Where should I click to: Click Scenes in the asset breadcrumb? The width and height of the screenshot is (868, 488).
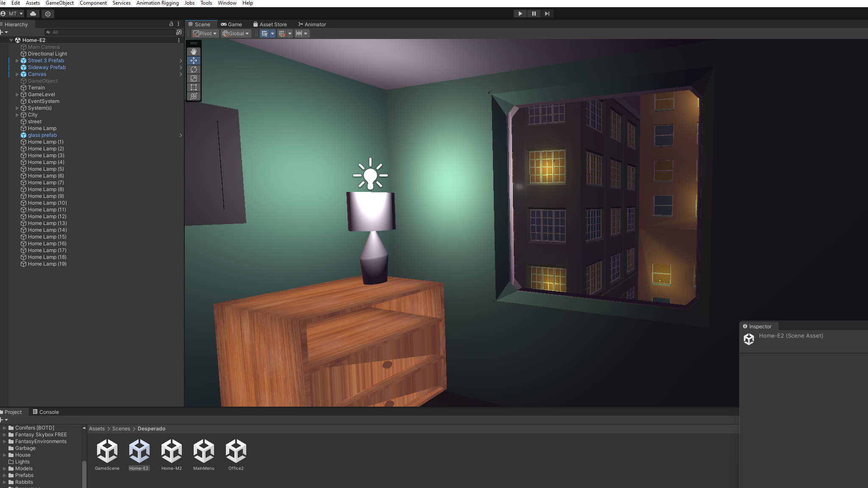(121, 429)
